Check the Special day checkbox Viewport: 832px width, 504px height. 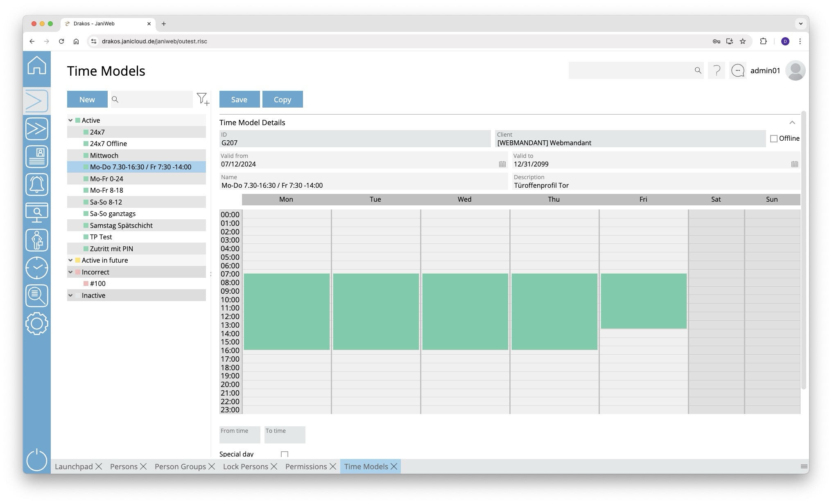285,454
